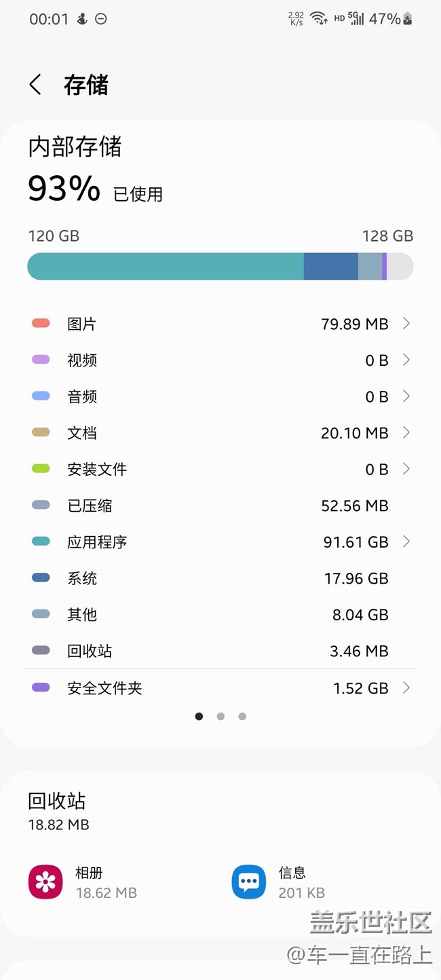Tap the 5G signal strength icon
This screenshot has height=980, width=441.
pyautogui.click(x=357, y=19)
